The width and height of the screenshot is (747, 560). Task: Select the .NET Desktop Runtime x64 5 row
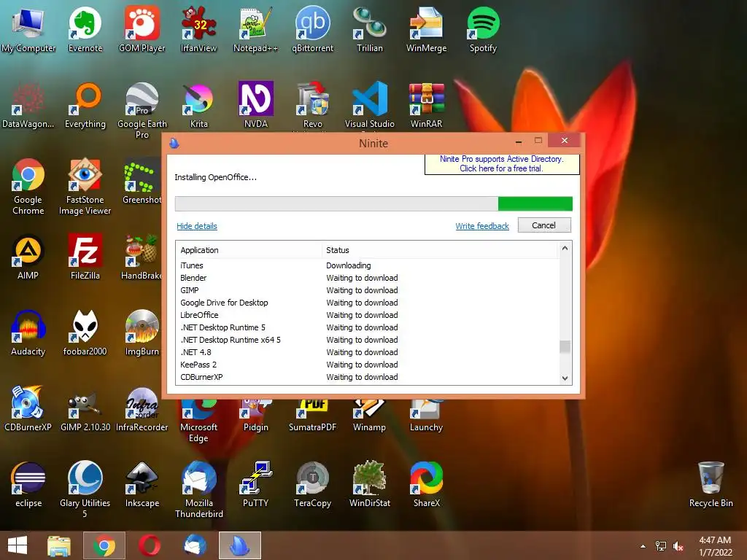[368, 340]
